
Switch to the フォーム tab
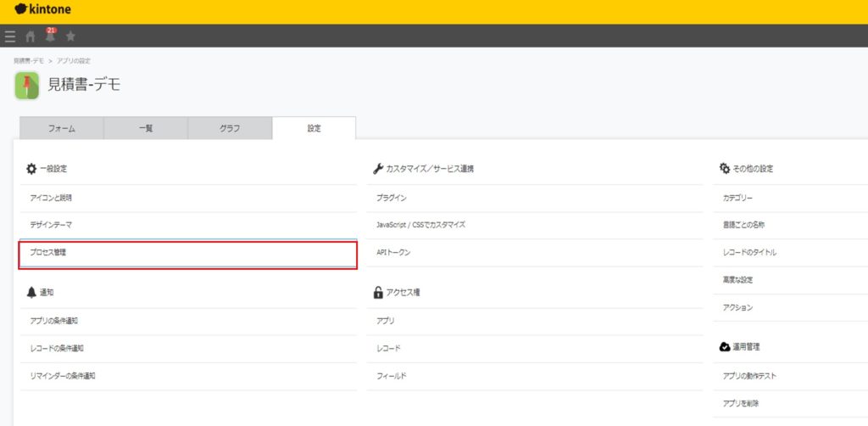click(62, 128)
